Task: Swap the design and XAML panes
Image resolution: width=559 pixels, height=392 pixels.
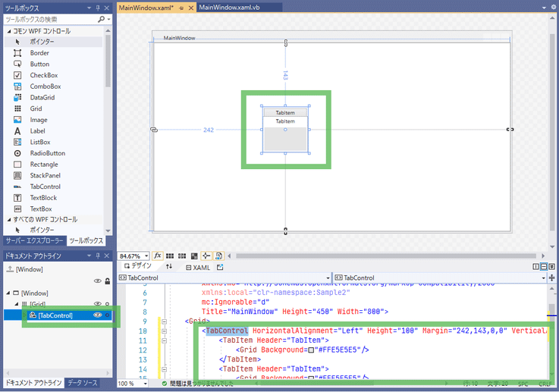Action: point(169,267)
